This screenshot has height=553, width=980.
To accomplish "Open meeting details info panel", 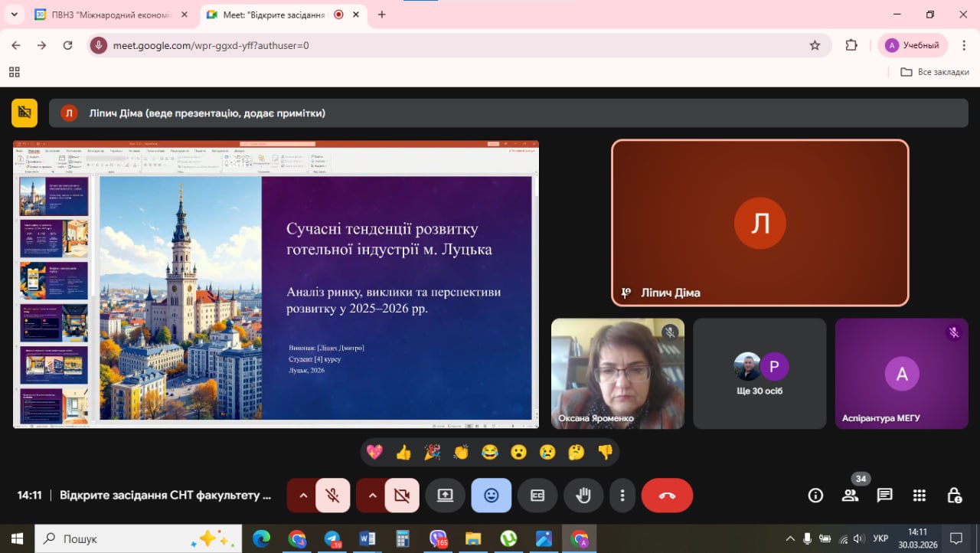I will (x=815, y=495).
